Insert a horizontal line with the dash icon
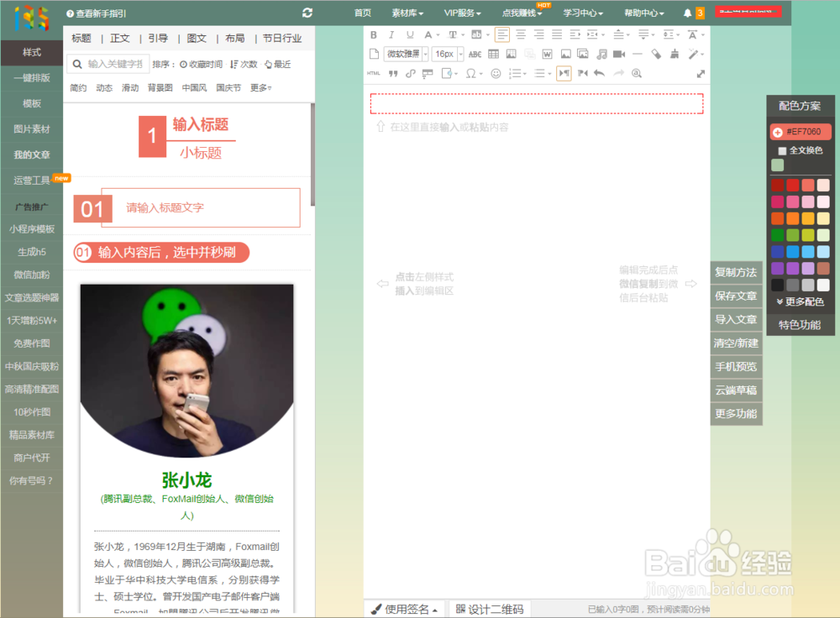Screen dimensions: 840x618 pyautogui.click(x=637, y=52)
